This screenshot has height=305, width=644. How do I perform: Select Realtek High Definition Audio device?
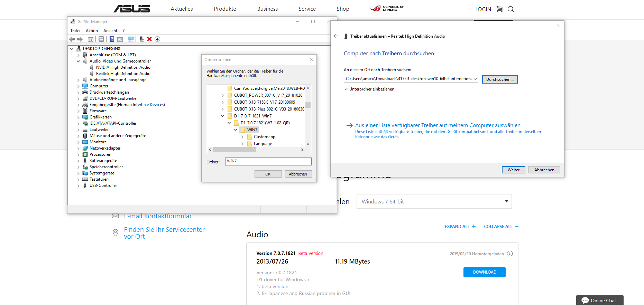tap(123, 74)
